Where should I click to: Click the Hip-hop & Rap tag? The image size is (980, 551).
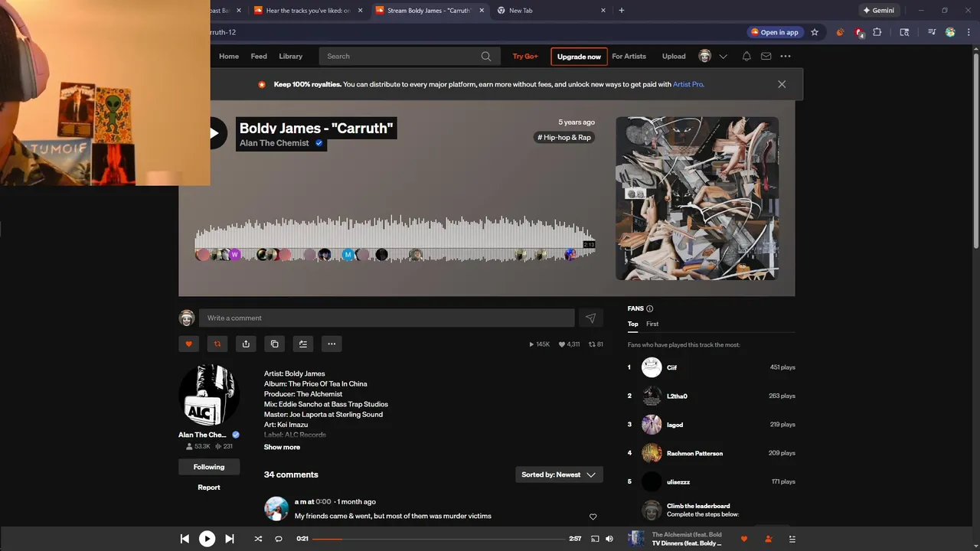tap(564, 138)
